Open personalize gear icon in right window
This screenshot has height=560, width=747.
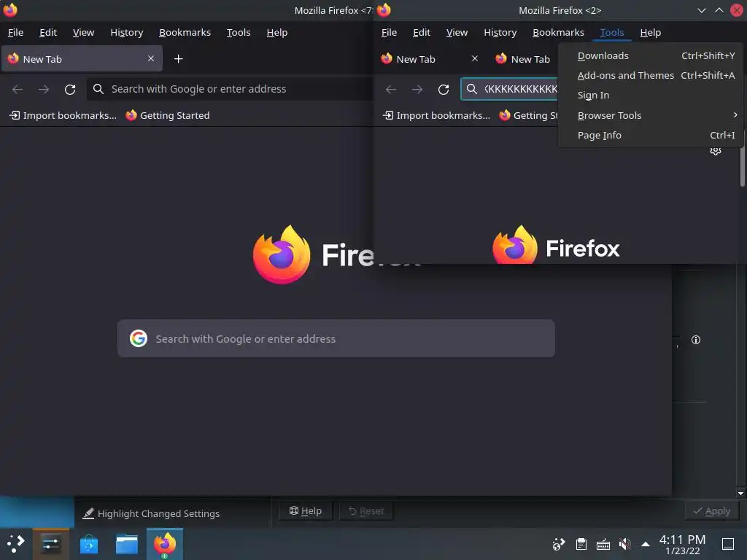[716, 152]
